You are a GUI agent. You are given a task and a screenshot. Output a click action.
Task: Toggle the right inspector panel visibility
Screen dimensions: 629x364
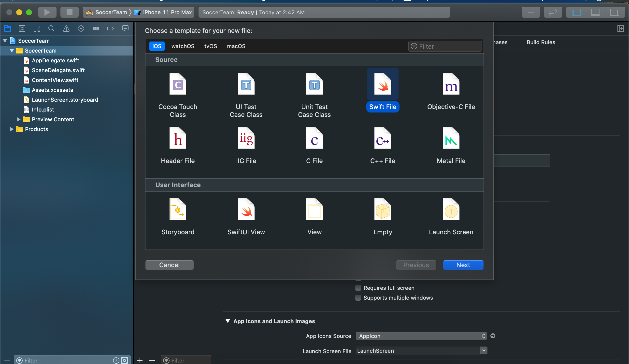615,12
